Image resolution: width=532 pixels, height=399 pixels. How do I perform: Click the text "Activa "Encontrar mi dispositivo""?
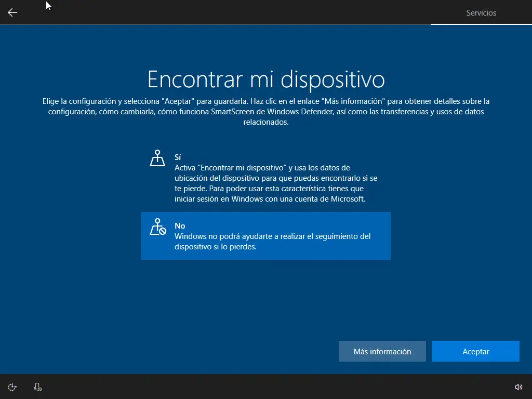point(231,168)
